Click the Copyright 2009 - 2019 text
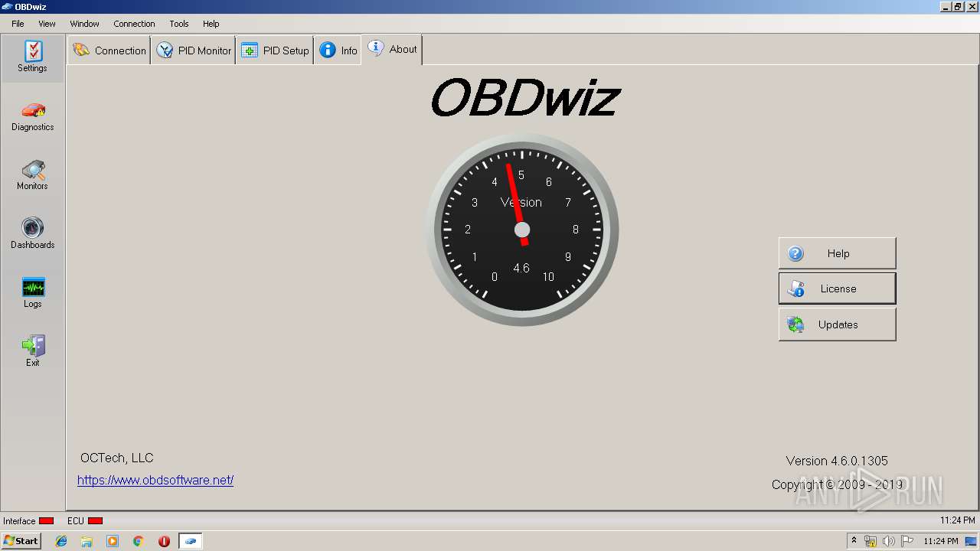This screenshot has width=980, height=551. click(x=837, y=484)
